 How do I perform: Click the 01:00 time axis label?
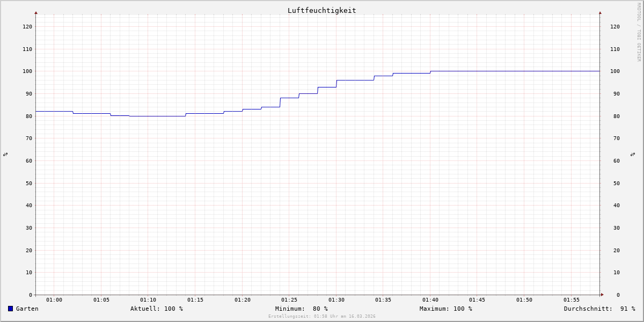point(54,300)
